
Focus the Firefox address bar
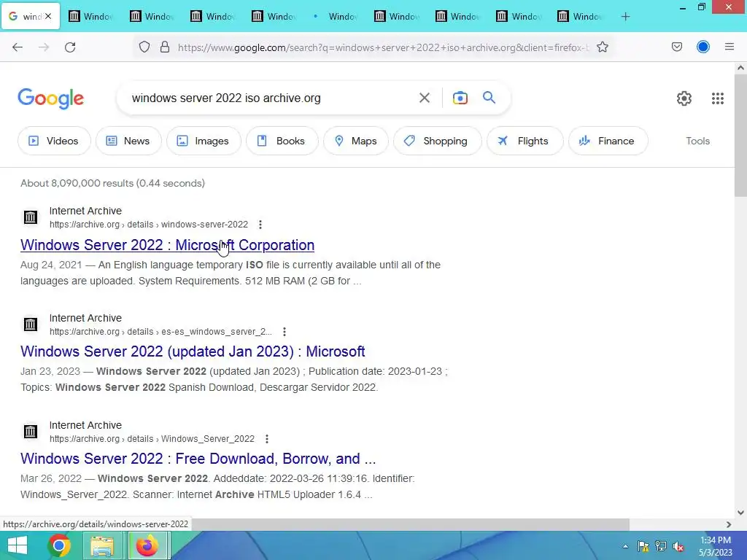coord(384,47)
